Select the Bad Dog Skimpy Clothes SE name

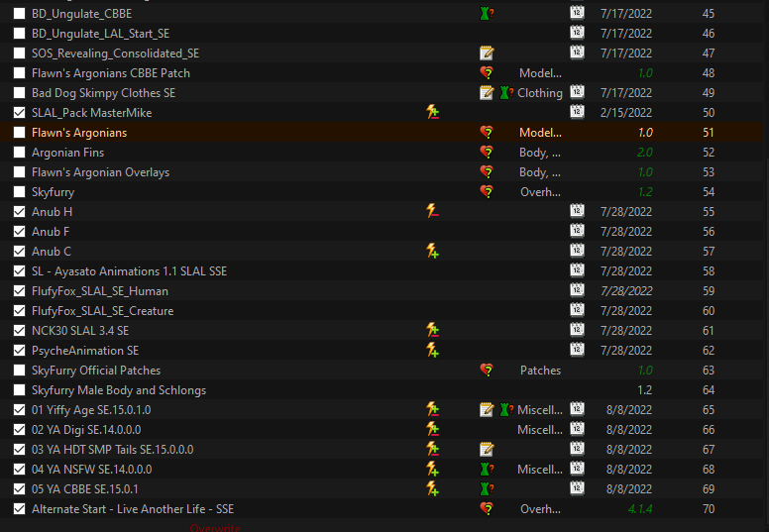pos(103,93)
